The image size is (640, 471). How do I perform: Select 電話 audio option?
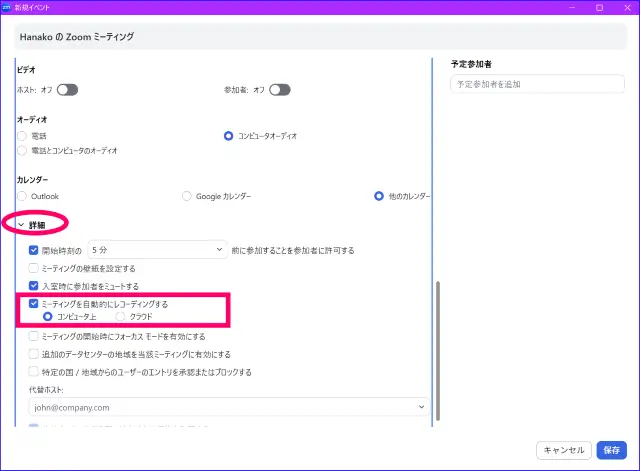point(22,135)
